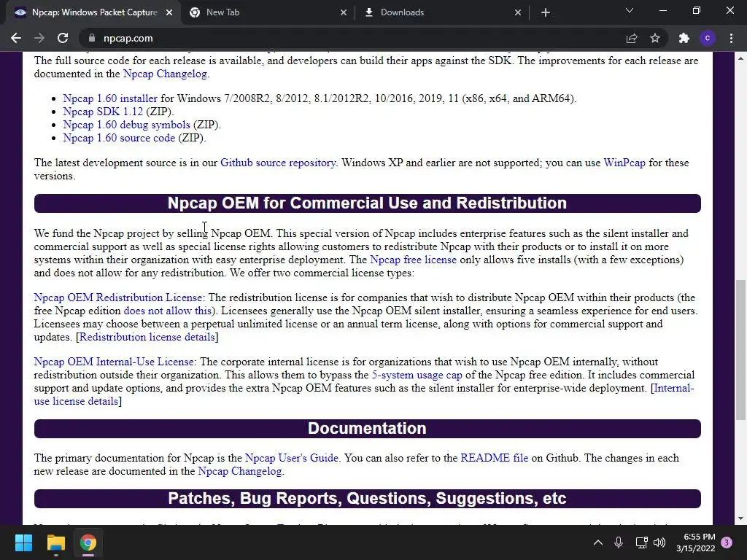Open the Extensions puzzle icon
This screenshot has width=747, height=560.
coord(684,38)
